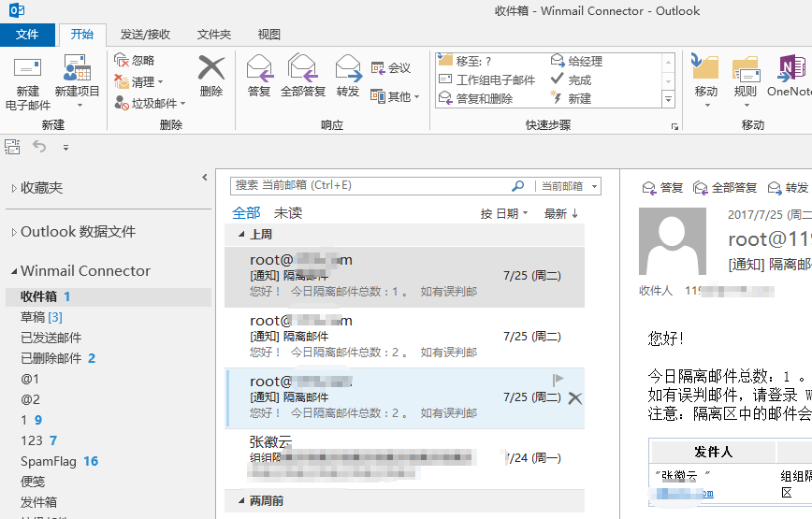Switch to the Send/Receive (发送/接收) tab

point(145,35)
